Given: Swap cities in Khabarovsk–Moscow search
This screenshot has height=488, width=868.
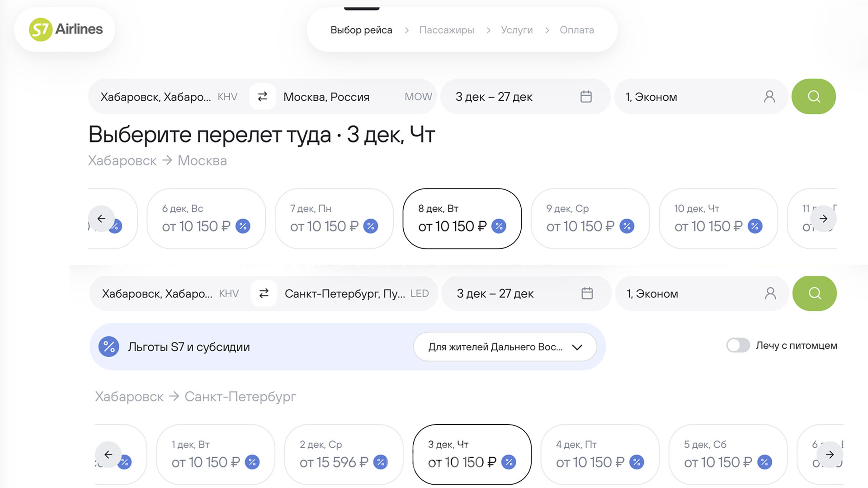Looking at the screenshot, I should (x=263, y=97).
